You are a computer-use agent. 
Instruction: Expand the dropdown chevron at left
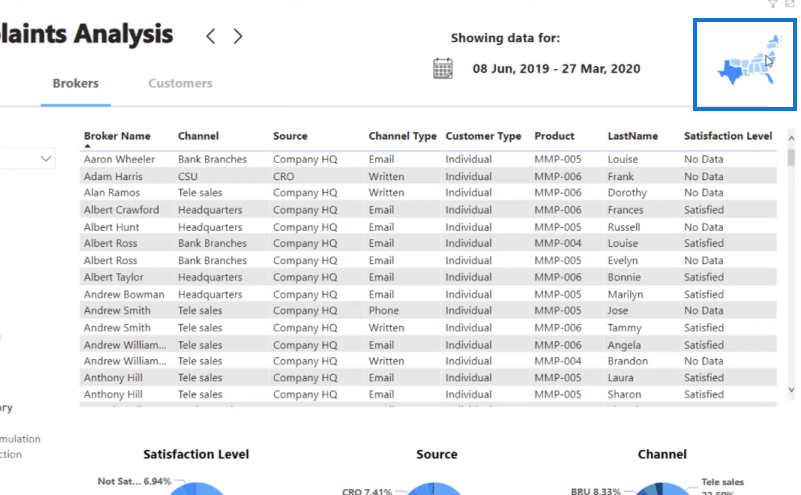click(x=45, y=159)
